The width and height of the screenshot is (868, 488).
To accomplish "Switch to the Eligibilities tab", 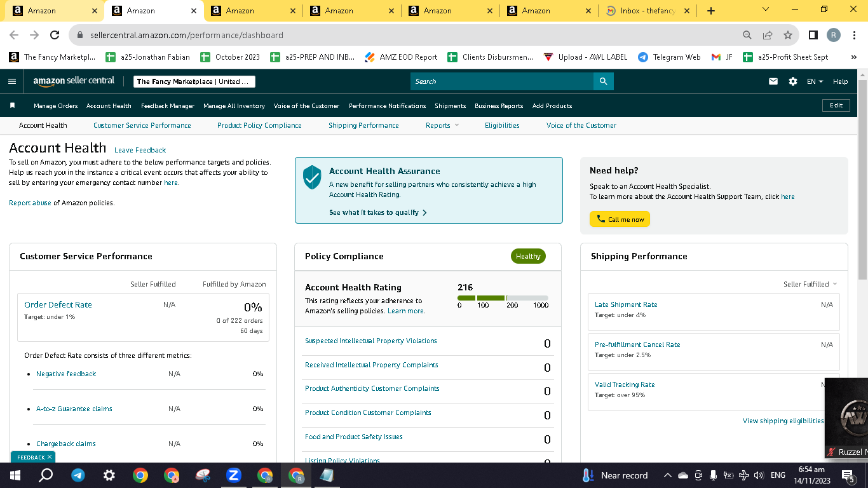I will tap(502, 125).
